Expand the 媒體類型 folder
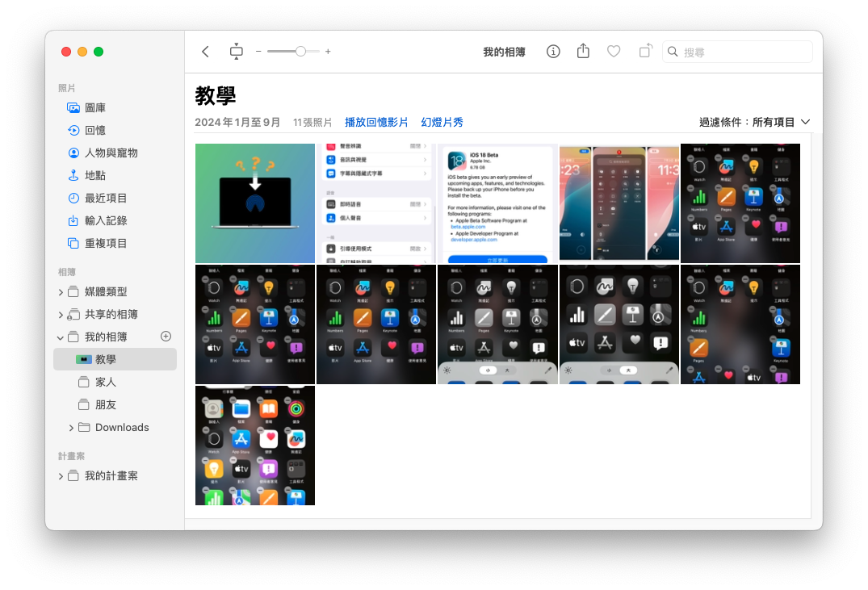Screen dimensions: 868x590 [x=61, y=291]
